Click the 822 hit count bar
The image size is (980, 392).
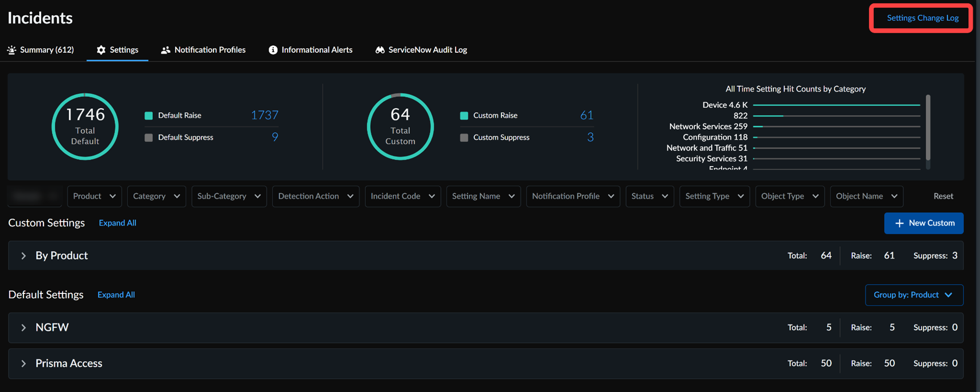[836, 115]
